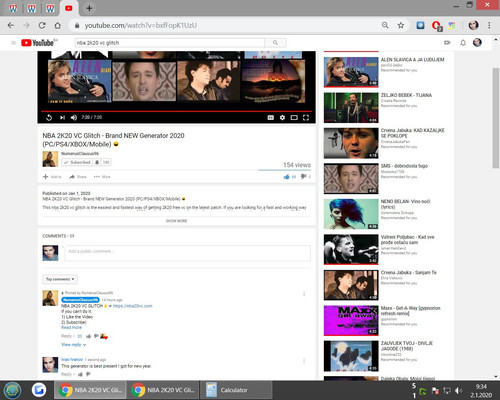Open the nba20vc.com link in comment
Image resolution: width=500 pixels, height=400 pixels.
click(x=132, y=306)
